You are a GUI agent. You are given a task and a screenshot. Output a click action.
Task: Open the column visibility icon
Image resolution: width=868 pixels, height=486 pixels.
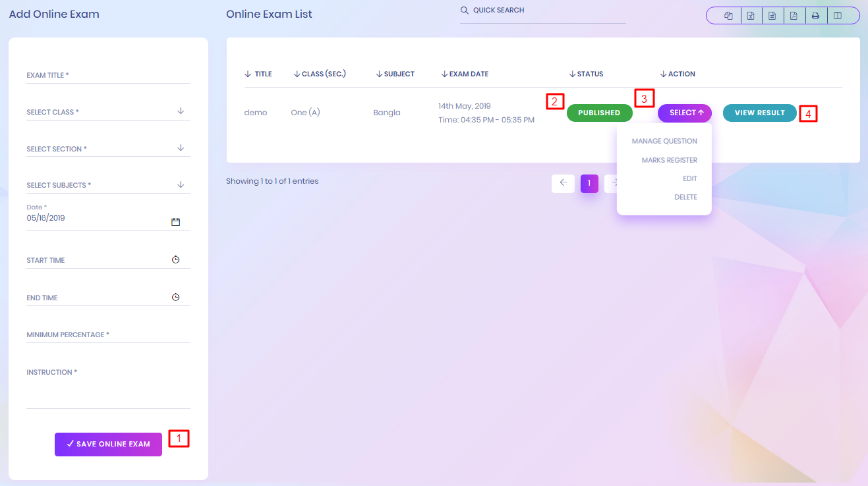tap(838, 16)
